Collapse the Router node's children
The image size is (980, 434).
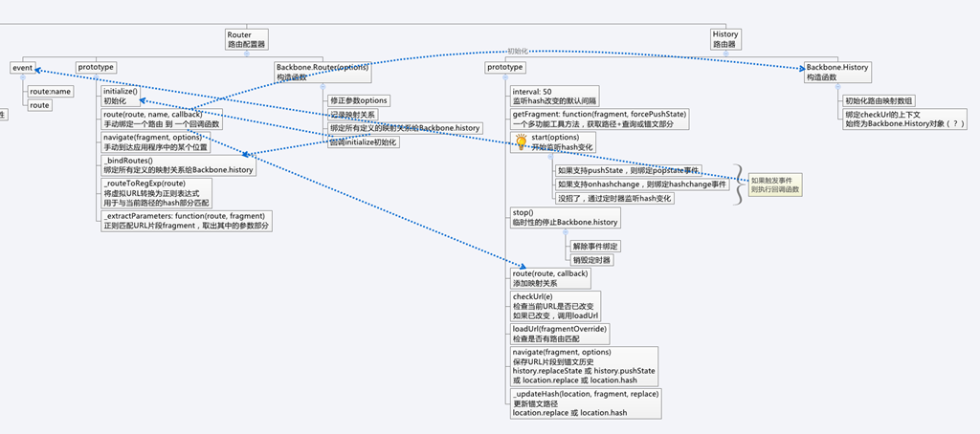[246, 54]
